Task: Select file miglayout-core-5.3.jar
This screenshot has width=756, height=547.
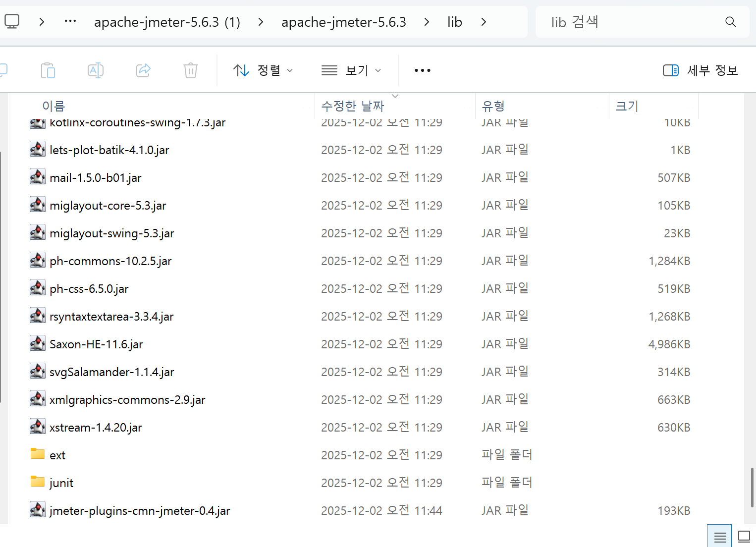Action: click(108, 206)
